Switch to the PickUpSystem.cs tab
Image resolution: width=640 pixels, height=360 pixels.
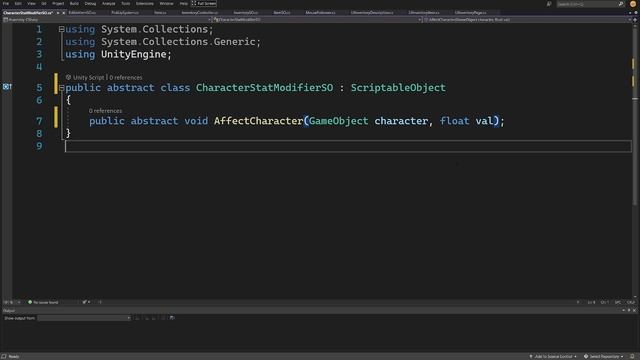click(125, 13)
